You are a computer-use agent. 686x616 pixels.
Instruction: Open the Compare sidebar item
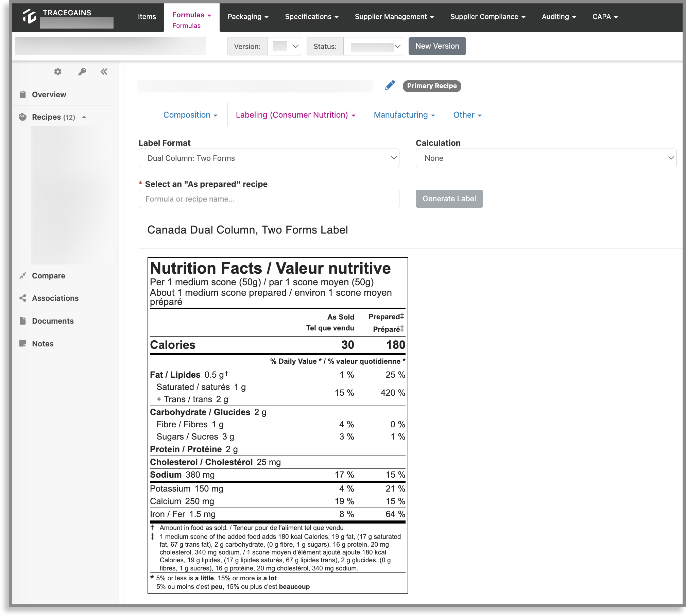click(x=49, y=276)
